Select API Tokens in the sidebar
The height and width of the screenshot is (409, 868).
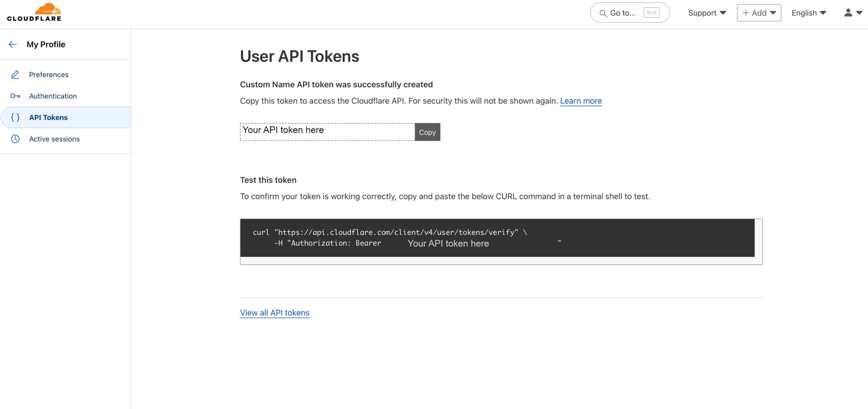click(x=65, y=117)
